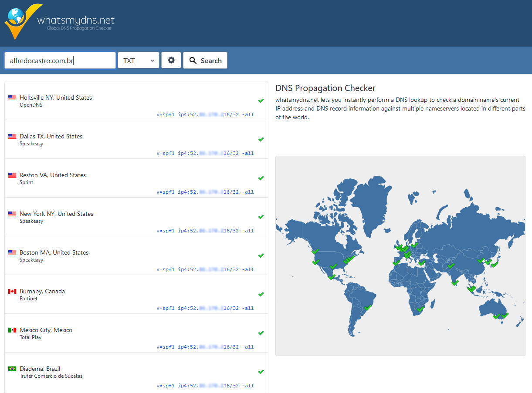Image resolution: width=532 pixels, height=393 pixels.
Task: Click the US flag beside Reston VA
Action: click(12, 175)
